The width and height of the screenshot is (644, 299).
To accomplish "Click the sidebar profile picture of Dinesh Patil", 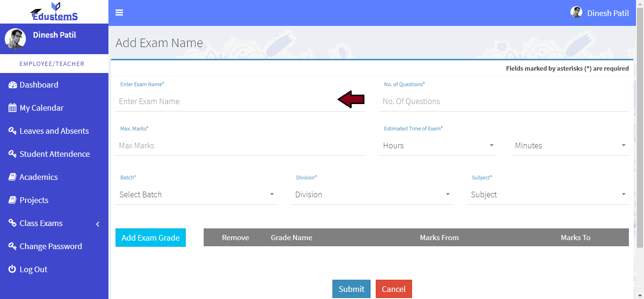I will [15, 39].
